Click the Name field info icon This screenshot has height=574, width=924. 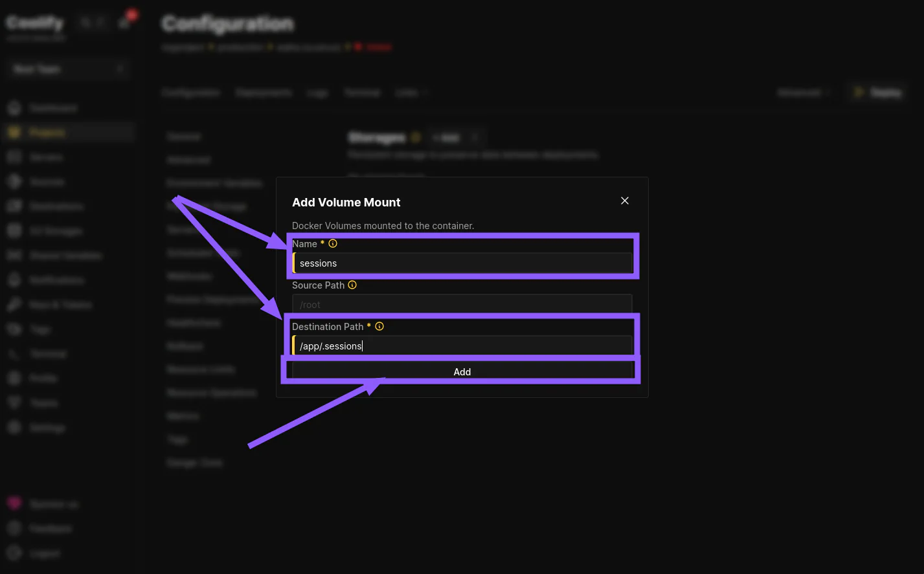[333, 244]
